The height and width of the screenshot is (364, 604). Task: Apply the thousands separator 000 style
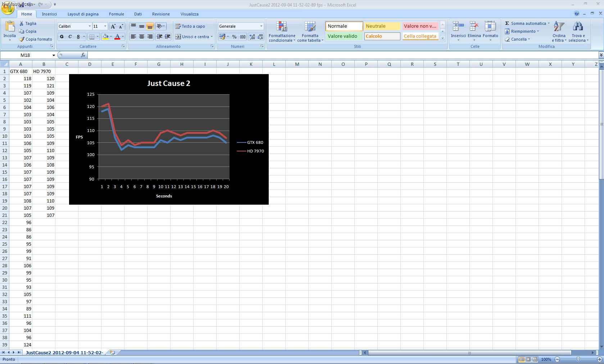243,37
